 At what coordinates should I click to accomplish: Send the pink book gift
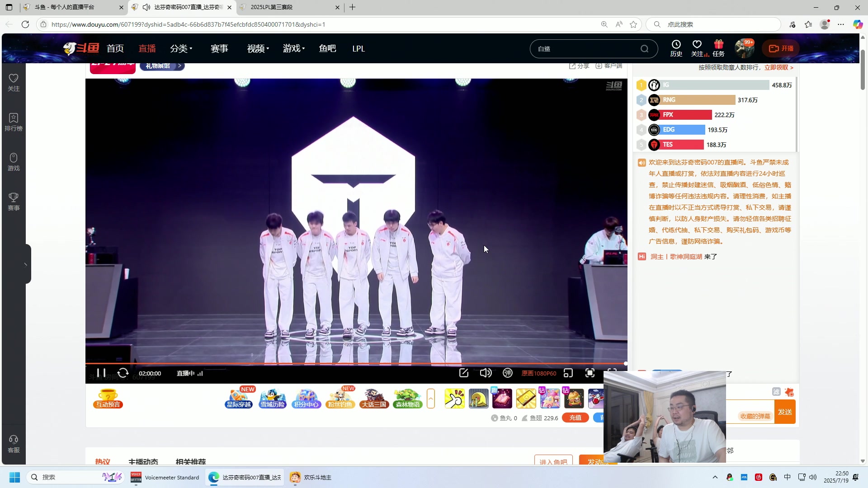(x=502, y=399)
